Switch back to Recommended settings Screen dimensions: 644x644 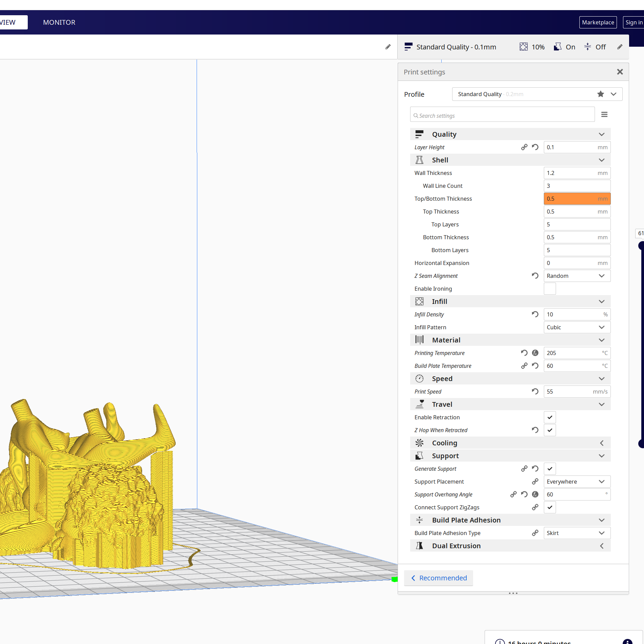(x=439, y=578)
